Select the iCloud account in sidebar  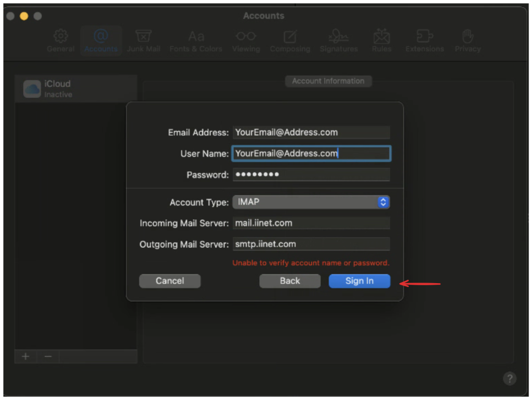coord(76,88)
